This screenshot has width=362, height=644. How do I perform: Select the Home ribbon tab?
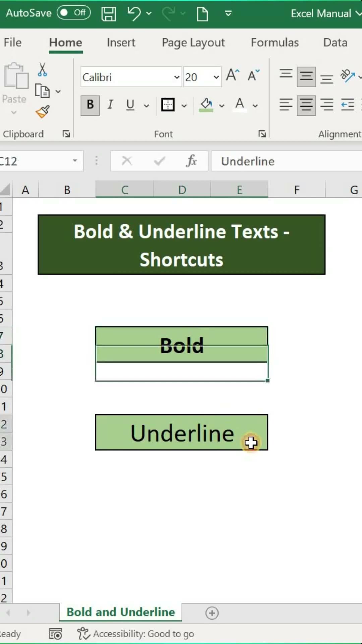[x=66, y=43]
